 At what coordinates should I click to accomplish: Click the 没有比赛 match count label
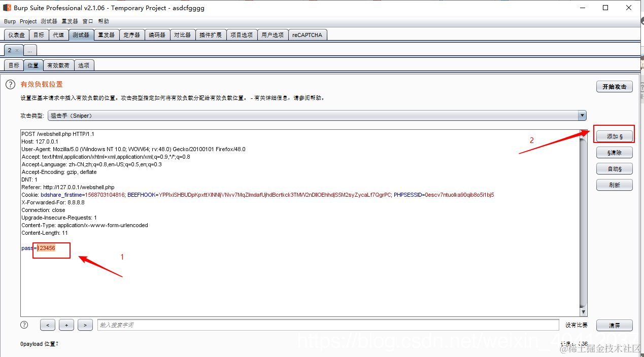pos(577,325)
